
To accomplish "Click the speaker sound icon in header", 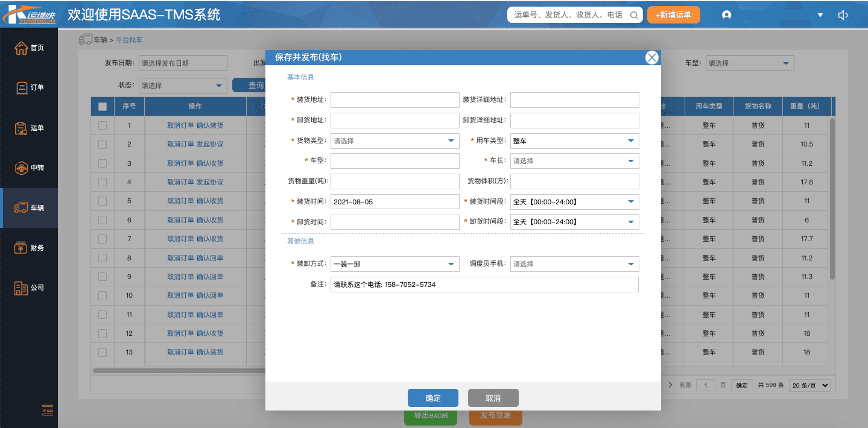I will [843, 15].
